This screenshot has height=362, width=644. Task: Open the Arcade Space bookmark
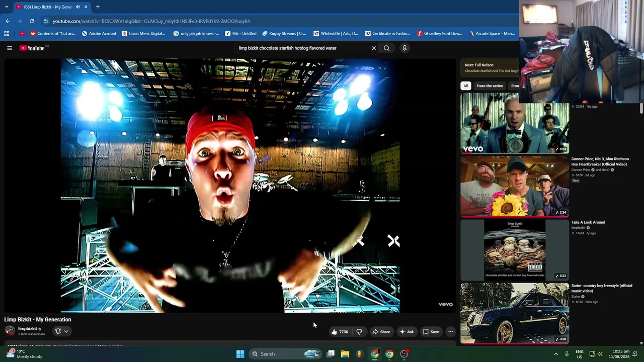click(492, 34)
